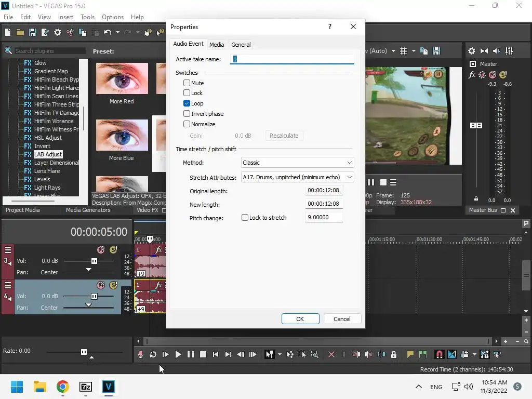Enable the Lock switch checkbox
Screen dimensions: 532x399
187,92
